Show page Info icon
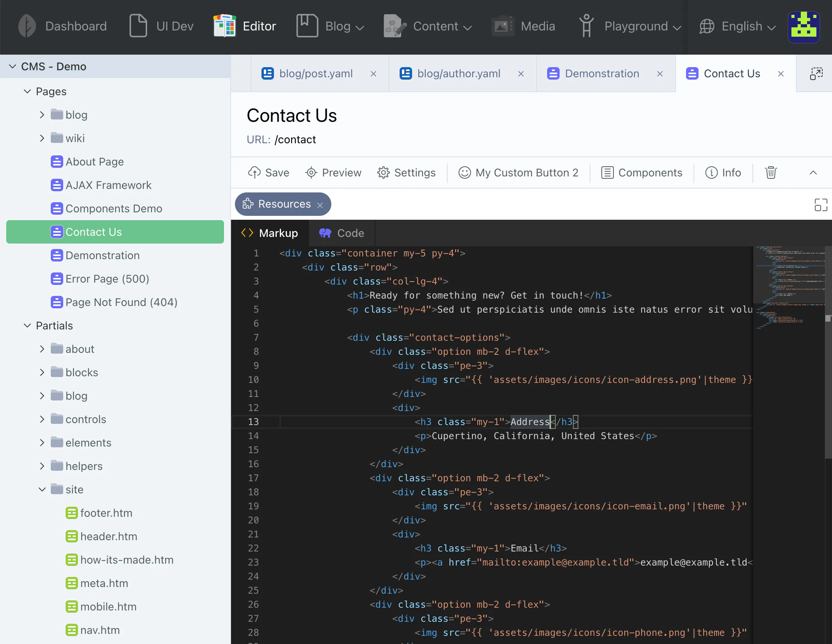The image size is (832, 644). click(711, 173)
